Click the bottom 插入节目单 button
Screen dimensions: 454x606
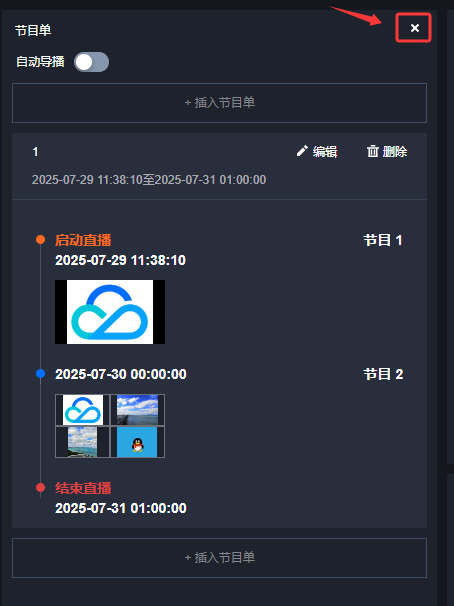[219, 558]
